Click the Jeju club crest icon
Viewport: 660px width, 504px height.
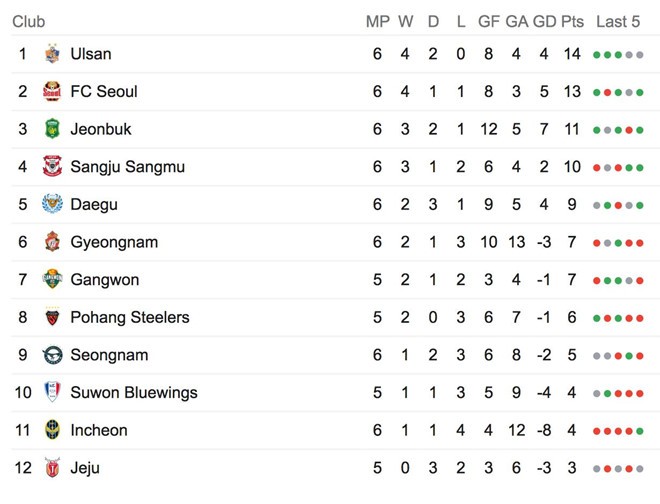52,467
